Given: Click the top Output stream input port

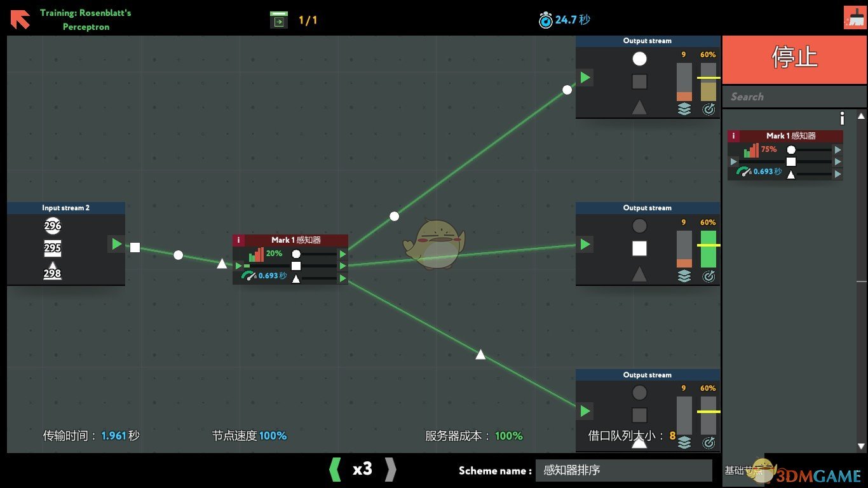Looking at the screenshot, I should click(585, 78).
